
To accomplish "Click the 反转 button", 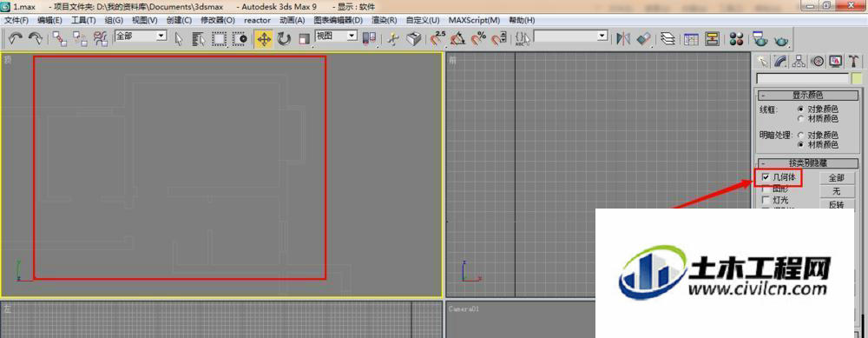I will pos(837,204).
